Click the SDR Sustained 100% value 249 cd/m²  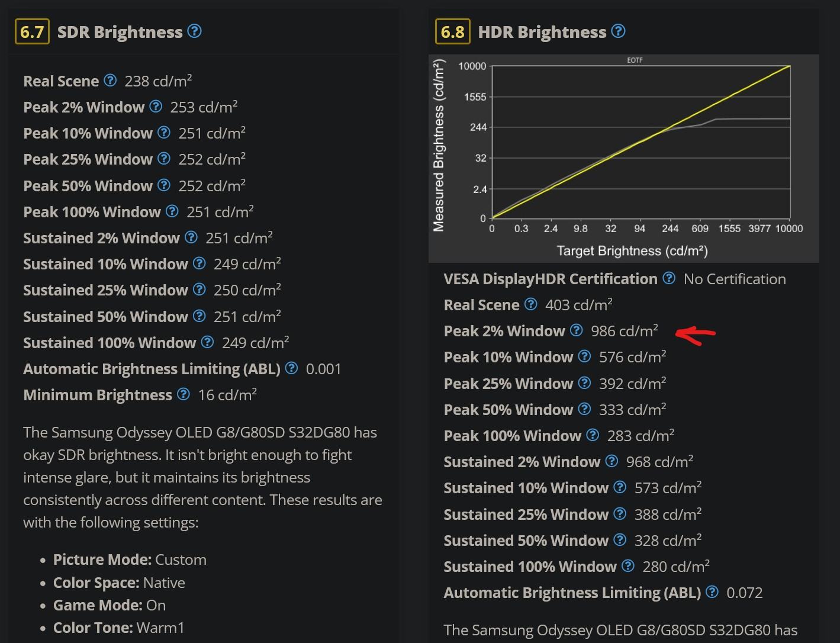255,342
